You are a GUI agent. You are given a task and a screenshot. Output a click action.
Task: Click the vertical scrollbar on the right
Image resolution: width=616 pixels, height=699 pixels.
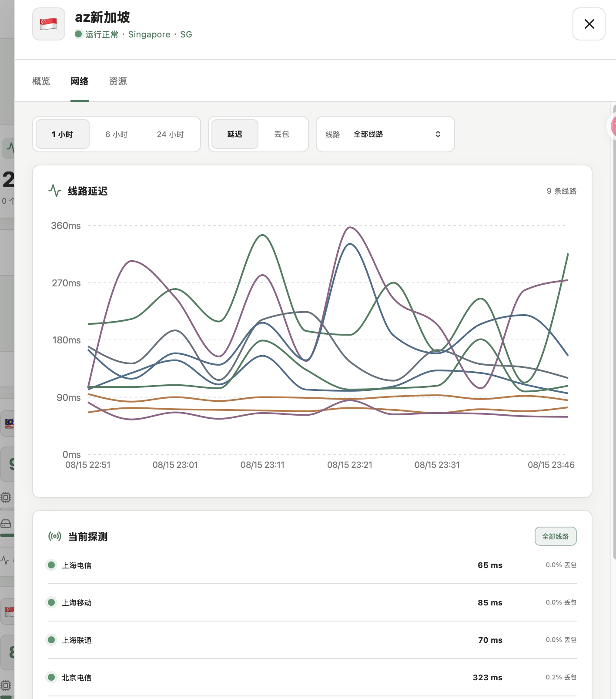pos(614,331)
